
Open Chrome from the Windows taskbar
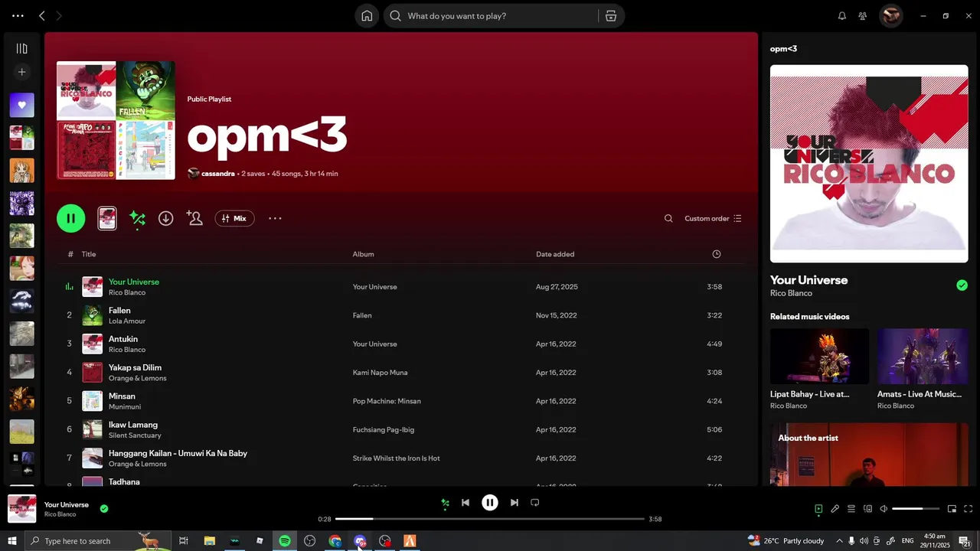(335, 541)
